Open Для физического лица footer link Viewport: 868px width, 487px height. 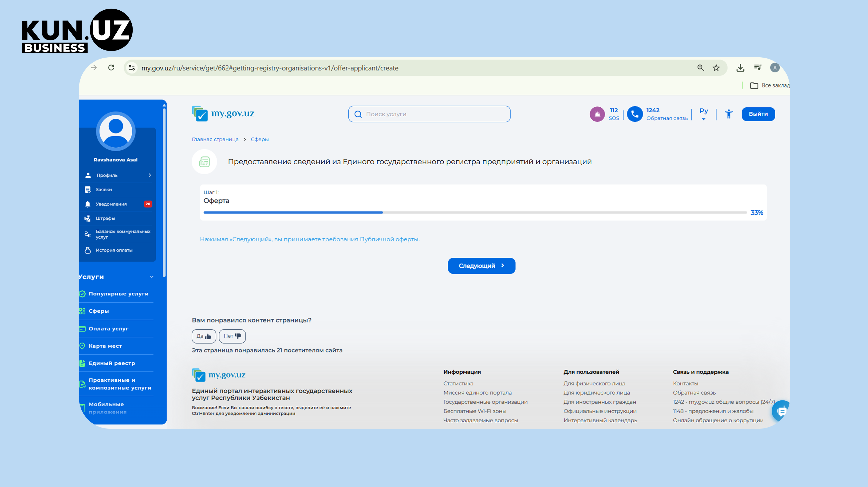coord(594,384)
